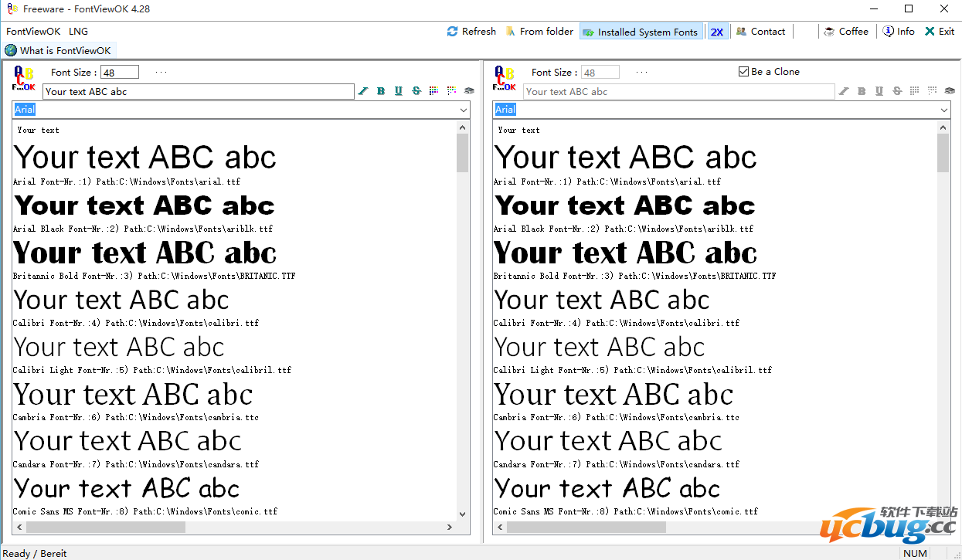
Task: Toggle underline style in left panel
Action: [399, 91]
